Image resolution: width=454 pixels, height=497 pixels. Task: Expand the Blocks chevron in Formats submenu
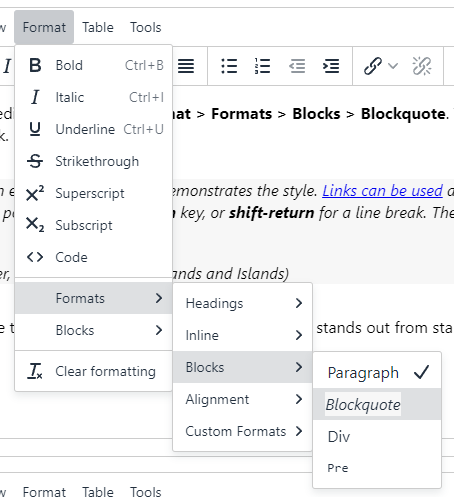(x=299, y=367)
